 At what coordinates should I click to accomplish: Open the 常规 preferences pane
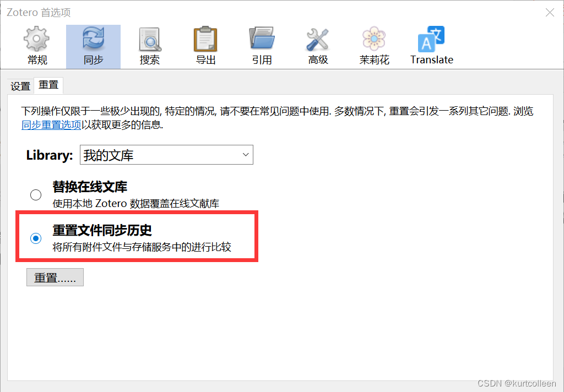click(36, 44)
